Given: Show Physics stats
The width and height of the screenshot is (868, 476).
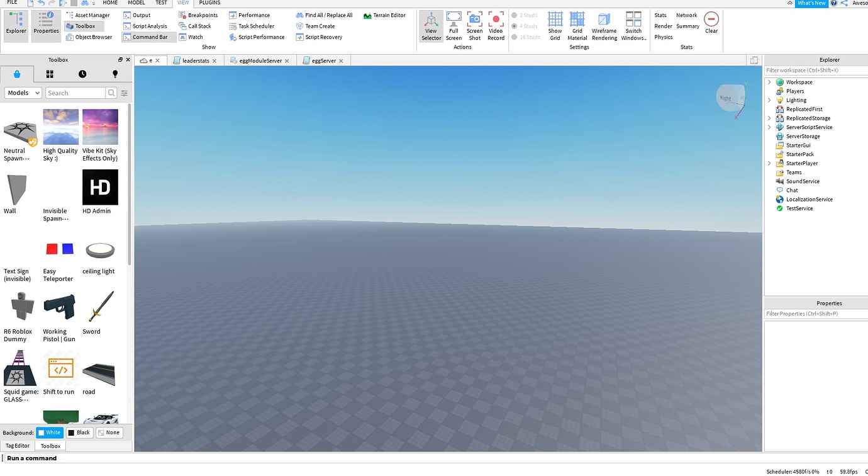Looking at the screenshot, I should click(664, 37).
